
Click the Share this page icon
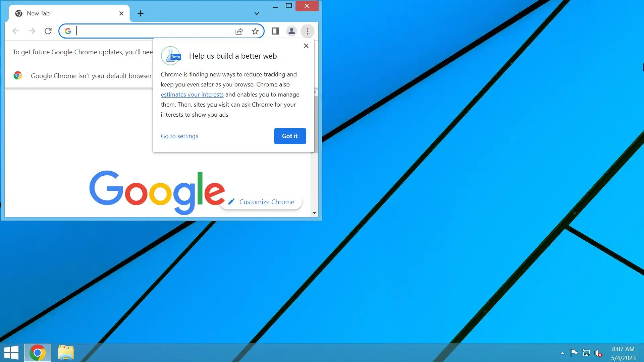pyautogui.click(x=239, y=31)
